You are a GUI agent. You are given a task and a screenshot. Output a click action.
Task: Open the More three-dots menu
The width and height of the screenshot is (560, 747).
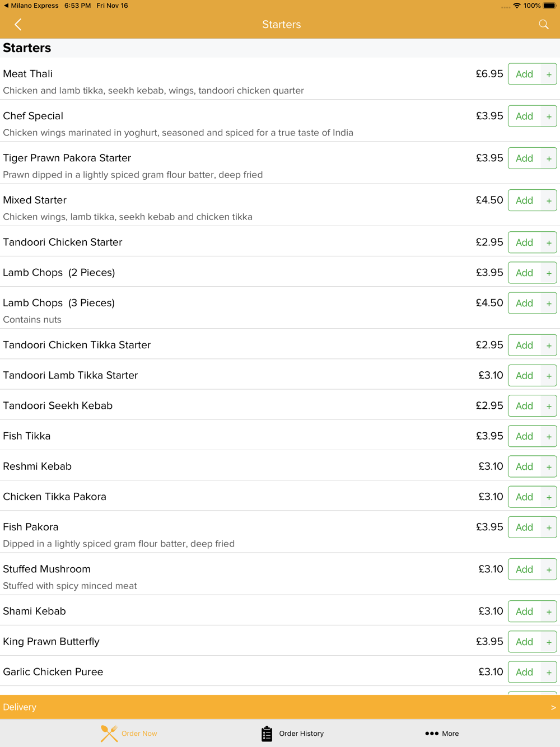click(x=442, y=733)
